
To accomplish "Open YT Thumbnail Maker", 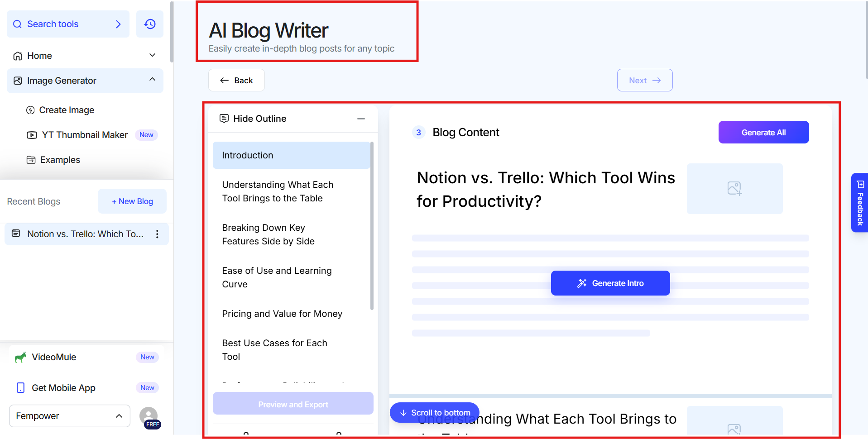I will tap(85, 135).
